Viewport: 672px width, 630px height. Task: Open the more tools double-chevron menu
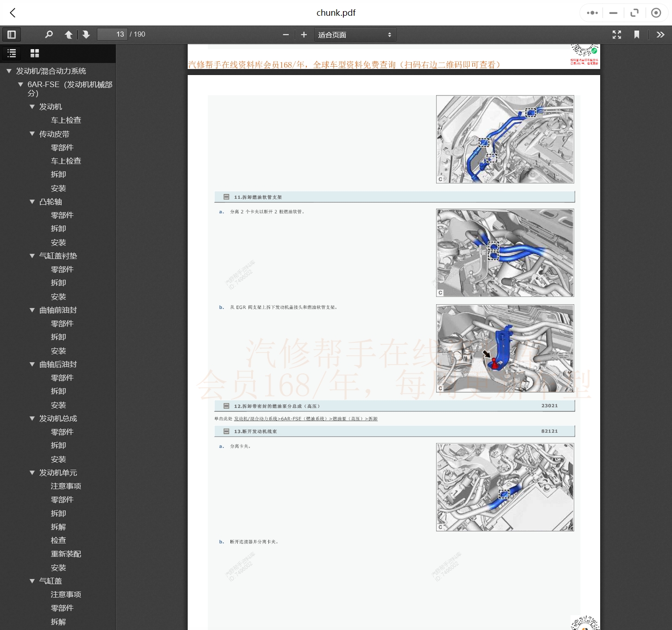click(x=660, y=35)
